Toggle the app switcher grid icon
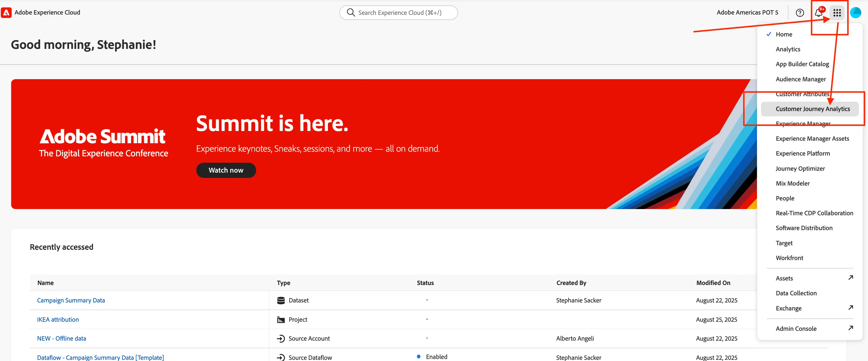The image size is (868, 361). 837,13
